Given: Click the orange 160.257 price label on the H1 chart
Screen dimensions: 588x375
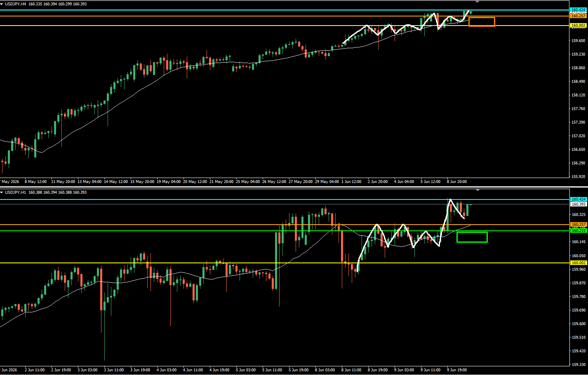Looking at the screenshot, I should pyautogui.click(x=578, y=225).
